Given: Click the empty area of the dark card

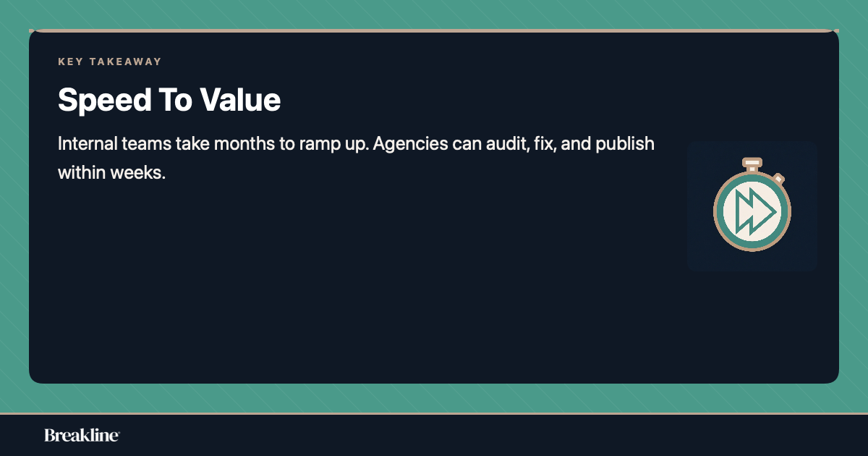Looking at the screenshot, I should click(x=362, y=290).
